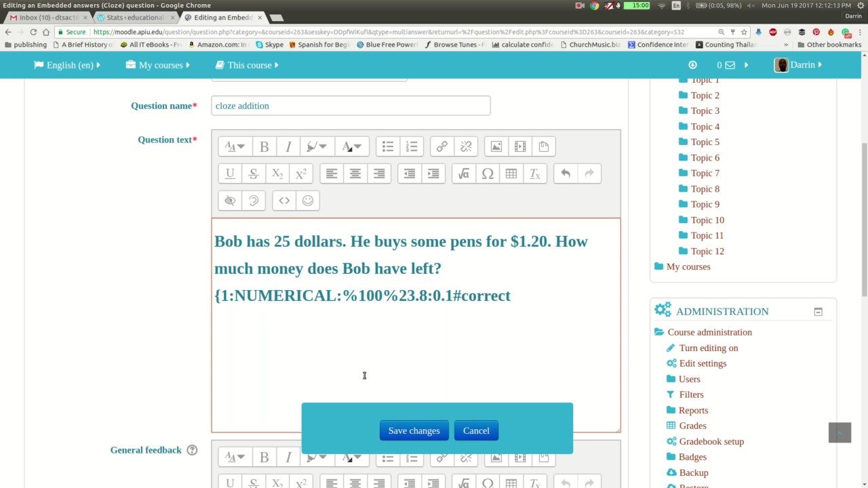This screenshot has height=488, width=868.
Task: Click the scroll-to-top arrow button
Action: coord(840,432)
